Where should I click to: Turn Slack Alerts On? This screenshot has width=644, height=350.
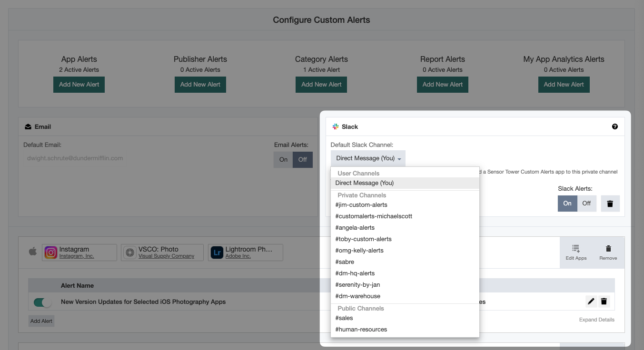(x=567, y=203)
